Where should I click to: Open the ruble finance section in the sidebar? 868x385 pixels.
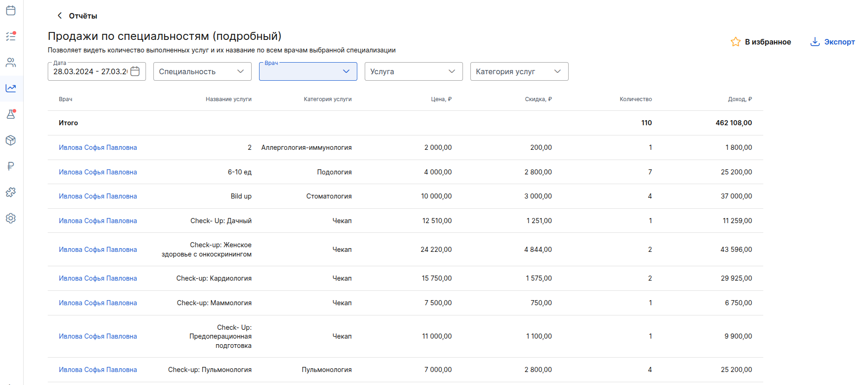(x=11, y=166)
